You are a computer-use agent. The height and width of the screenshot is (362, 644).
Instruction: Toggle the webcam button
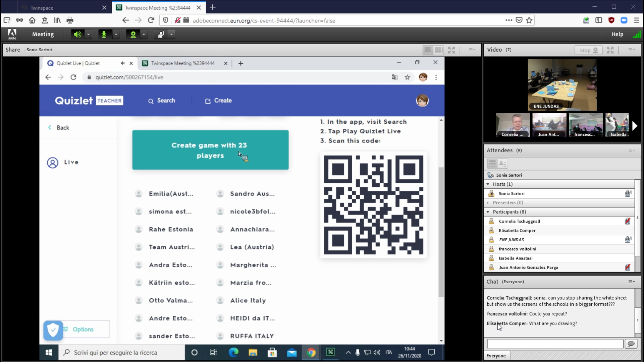[x=133, y=34]
